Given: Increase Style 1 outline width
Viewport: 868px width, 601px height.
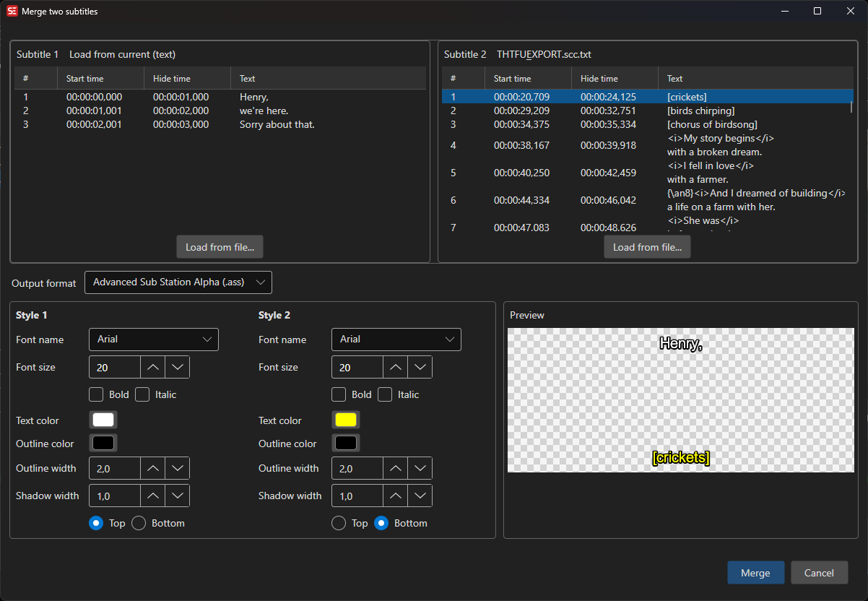Looking at the screenshot, I should [152, 468].
